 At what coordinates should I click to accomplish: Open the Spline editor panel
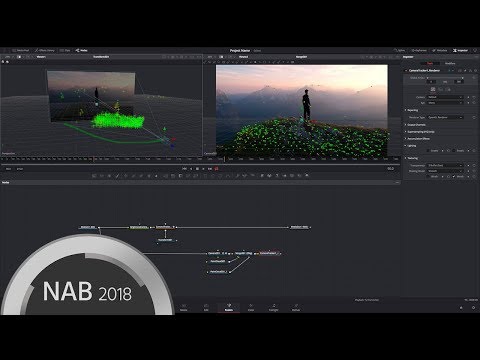click(399, 50)
